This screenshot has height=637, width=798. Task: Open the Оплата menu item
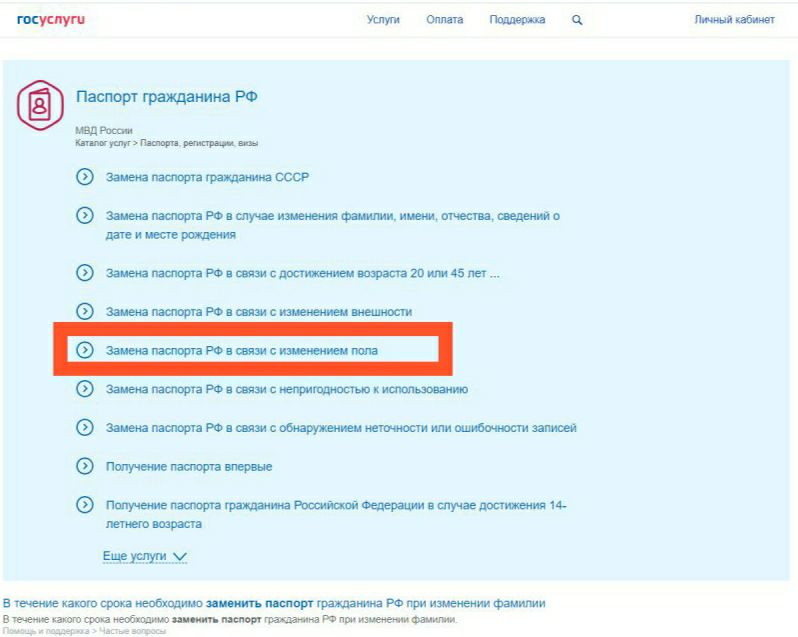coord(444,20)
